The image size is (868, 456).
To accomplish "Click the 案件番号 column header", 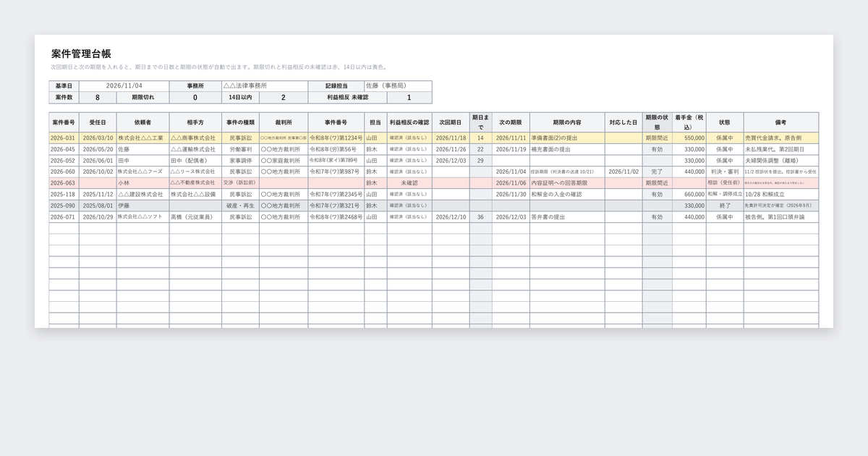I will point(64,122).
